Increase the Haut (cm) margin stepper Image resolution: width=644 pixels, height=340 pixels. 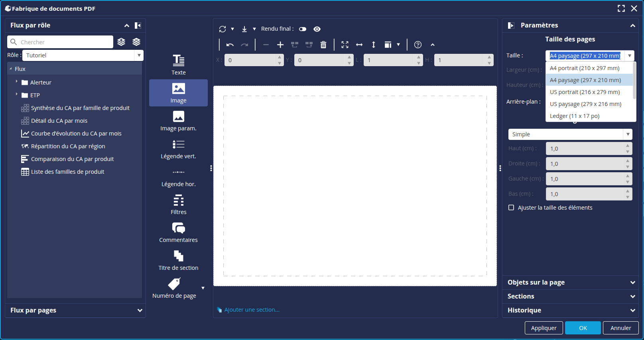point(627,146)
